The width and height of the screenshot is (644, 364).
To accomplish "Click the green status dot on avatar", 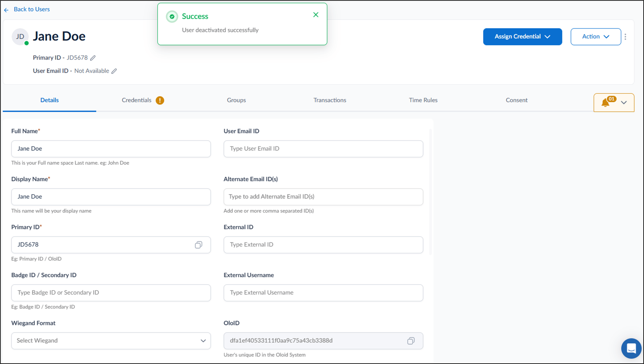I will click(26, 43).
